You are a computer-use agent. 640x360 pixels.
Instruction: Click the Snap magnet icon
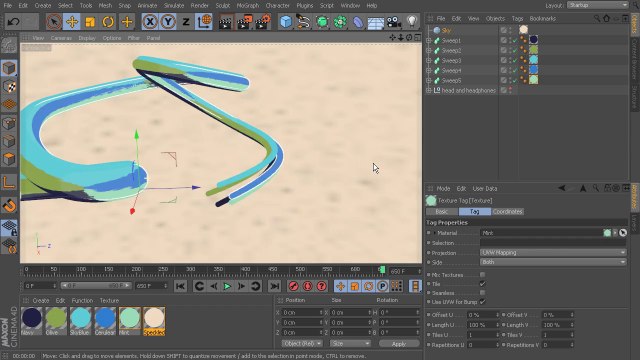click(9, 205)
